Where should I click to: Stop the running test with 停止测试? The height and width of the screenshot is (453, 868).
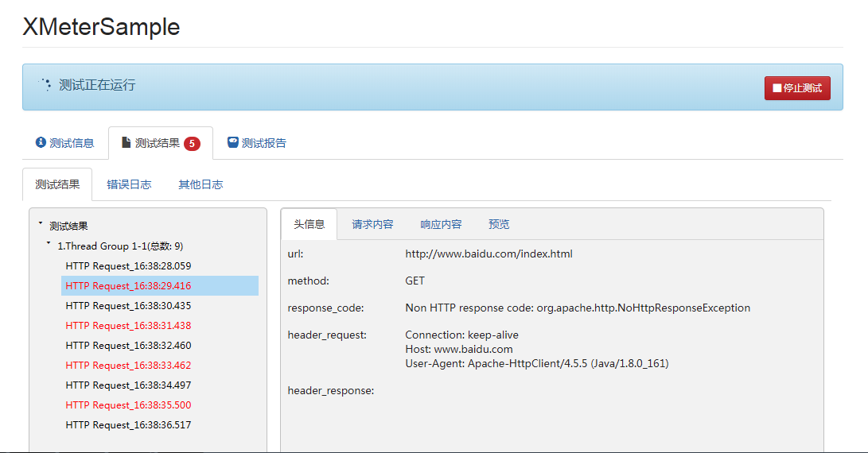pyautogui.click(x=797, y=88)
